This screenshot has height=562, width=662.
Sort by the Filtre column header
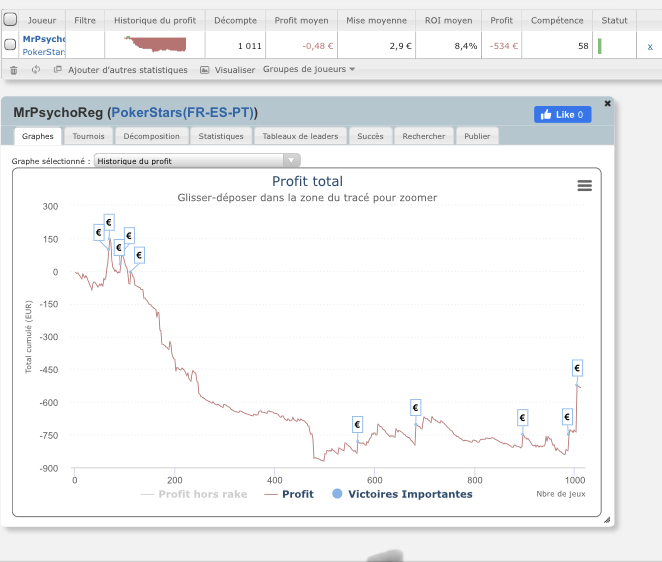[x=85, y=20]
